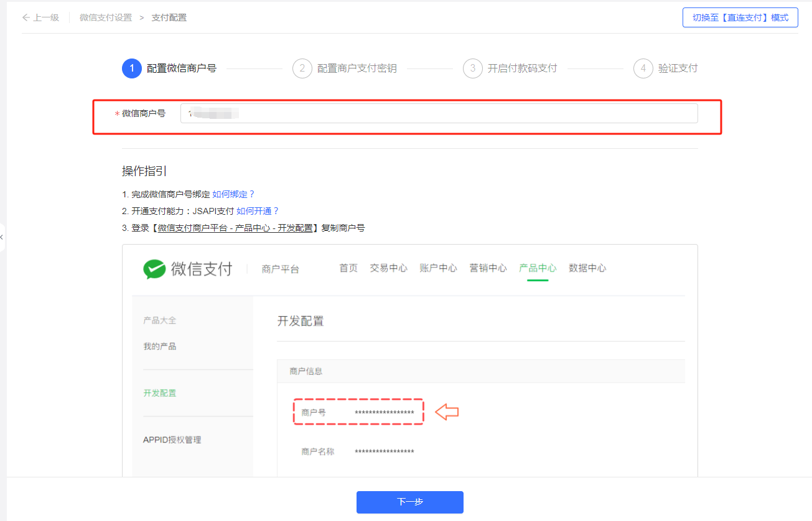The height and width of the screenshot is (521, 812).
Task: Click the 下一步 button
Action: pos(410,502)
